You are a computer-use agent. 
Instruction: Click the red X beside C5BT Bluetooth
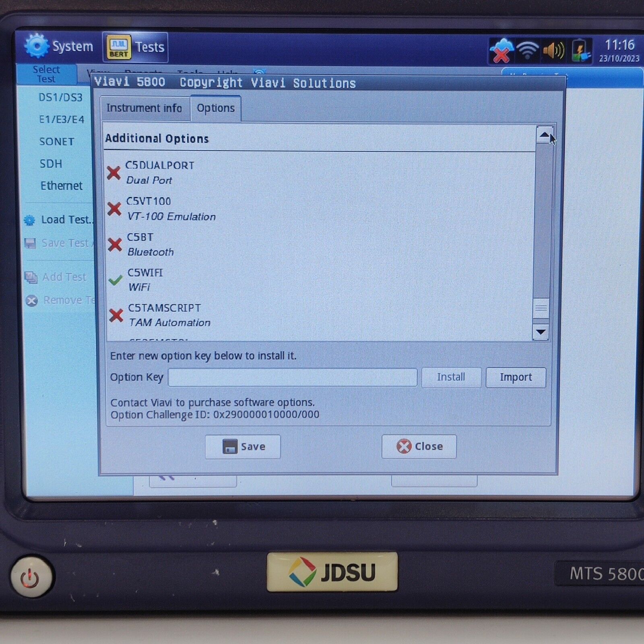pos(115,245)
